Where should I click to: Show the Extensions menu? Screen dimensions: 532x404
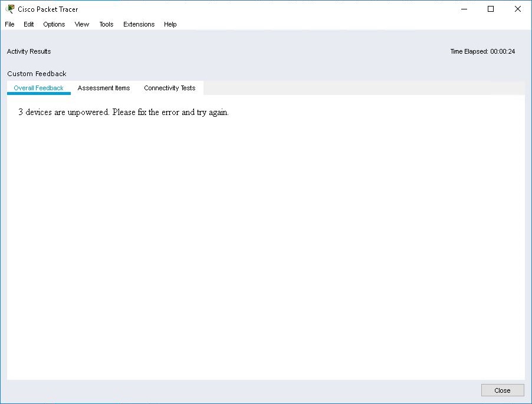pos(139,24)
